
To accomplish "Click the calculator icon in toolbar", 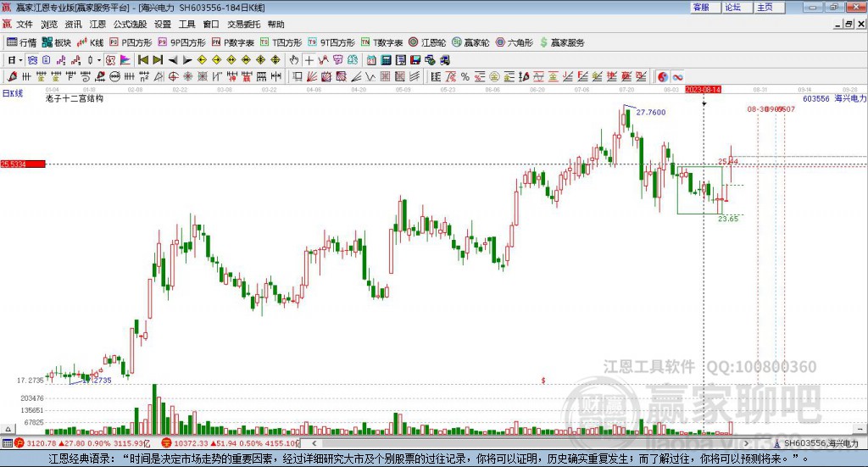I will pyautogui.click(x=386, y=60).
